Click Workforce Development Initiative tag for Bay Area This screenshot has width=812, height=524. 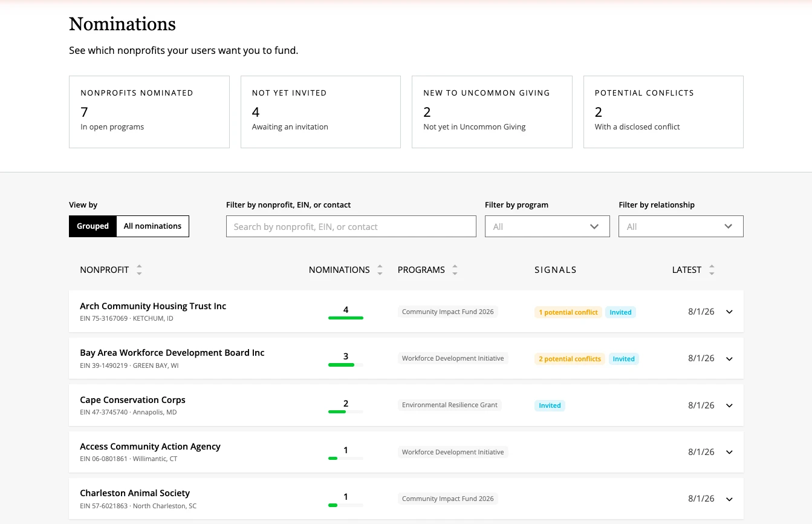pyautogui.click(x=453, y=358)
